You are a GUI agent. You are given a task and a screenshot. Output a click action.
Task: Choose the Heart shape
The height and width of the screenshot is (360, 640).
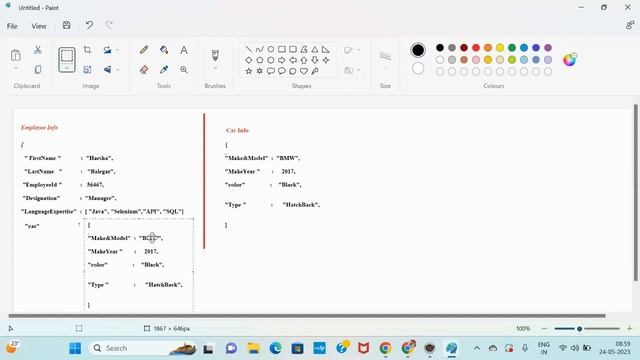pyautogui.click(x=304, y=71)
